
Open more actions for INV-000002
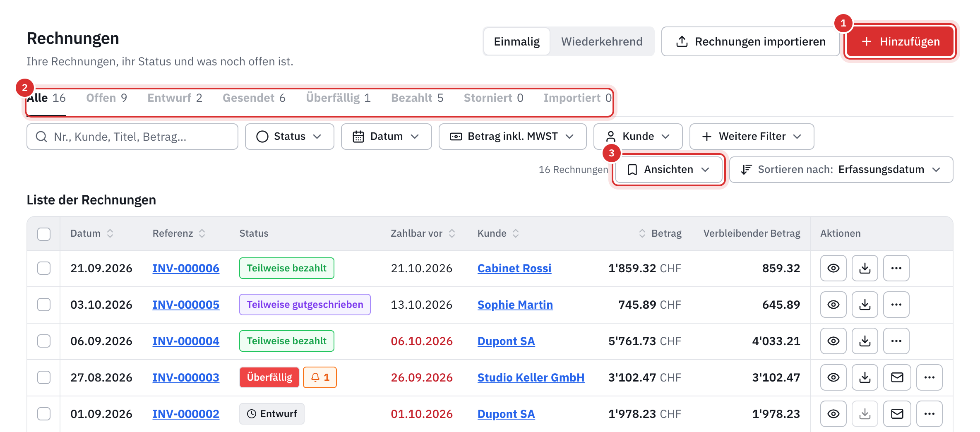[929, 414]
